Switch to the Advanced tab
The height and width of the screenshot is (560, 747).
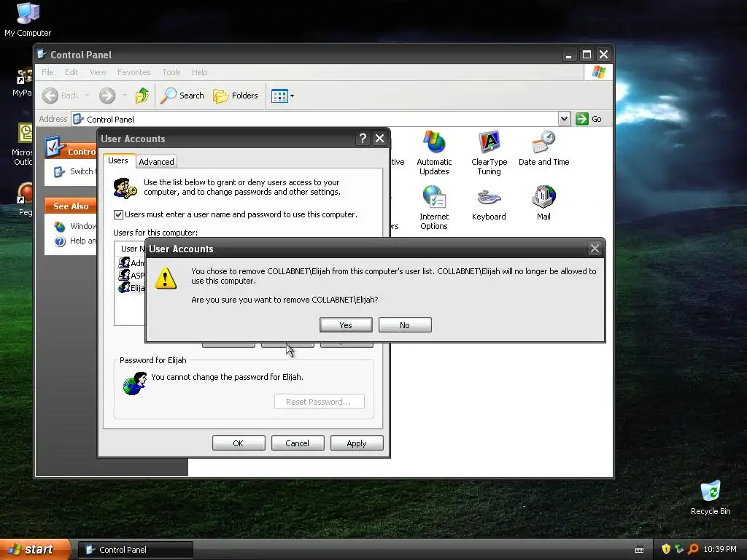(156, 162)
